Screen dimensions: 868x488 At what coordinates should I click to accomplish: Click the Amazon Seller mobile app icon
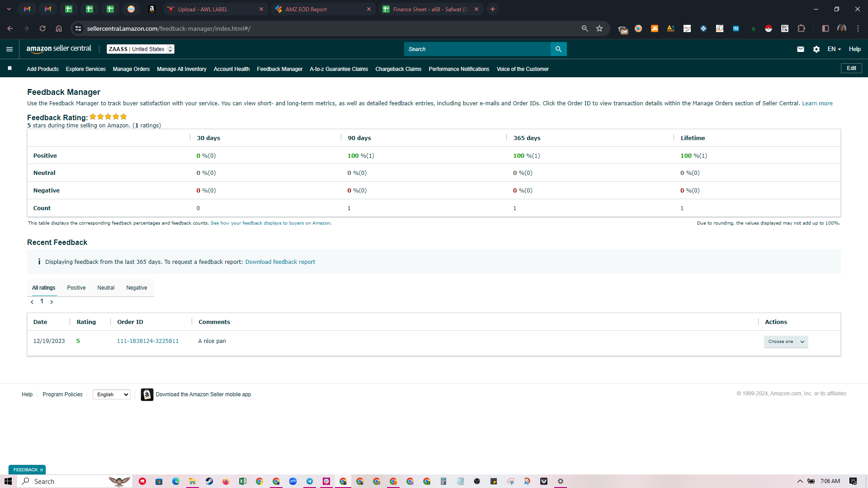tap(147, 394)
